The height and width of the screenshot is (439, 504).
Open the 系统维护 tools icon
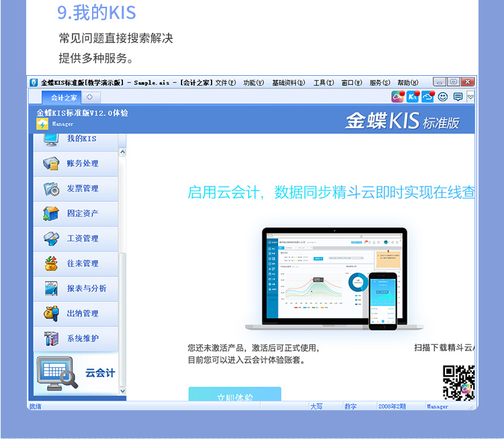(51, 338)
